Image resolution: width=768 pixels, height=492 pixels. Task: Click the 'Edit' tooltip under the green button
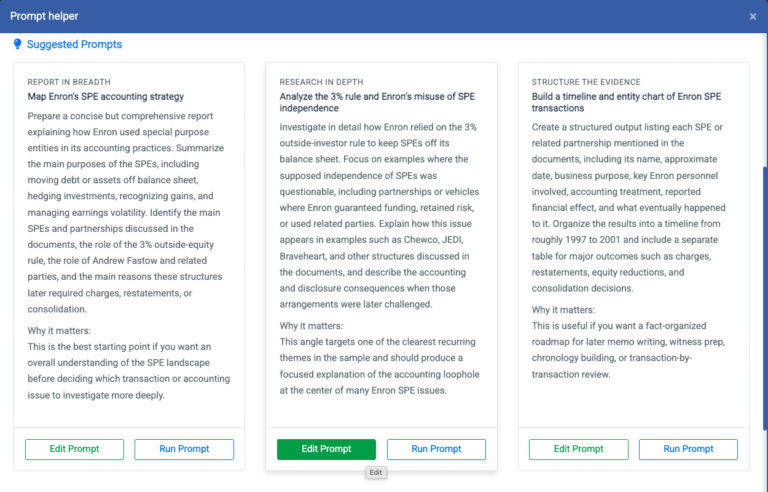[376, 473]
